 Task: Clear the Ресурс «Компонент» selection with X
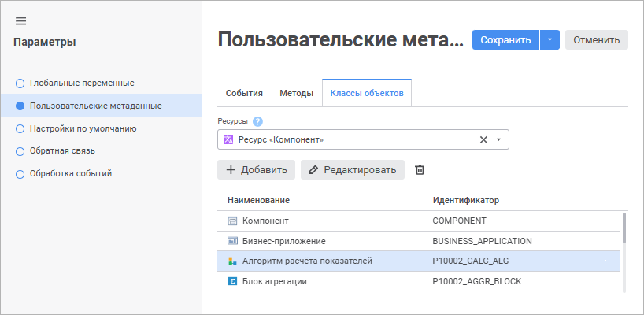pos(483,139)
